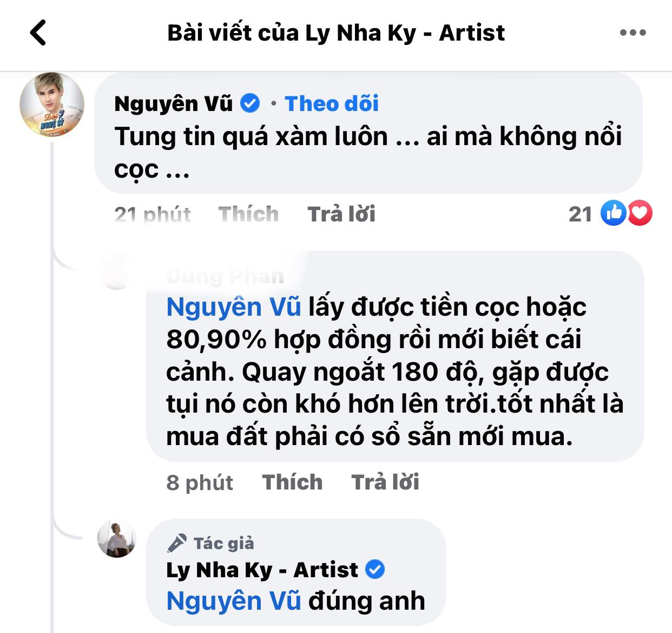Viewport: 672px width, 633px height.
Task: Click Nguyên Vũ's verified badge
Action: [x=250, y=102]
